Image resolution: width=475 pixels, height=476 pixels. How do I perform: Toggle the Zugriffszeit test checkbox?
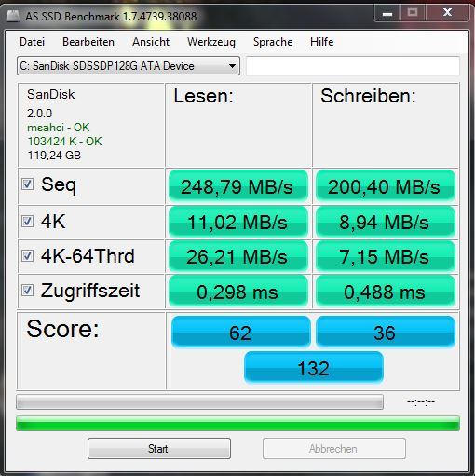27,291
